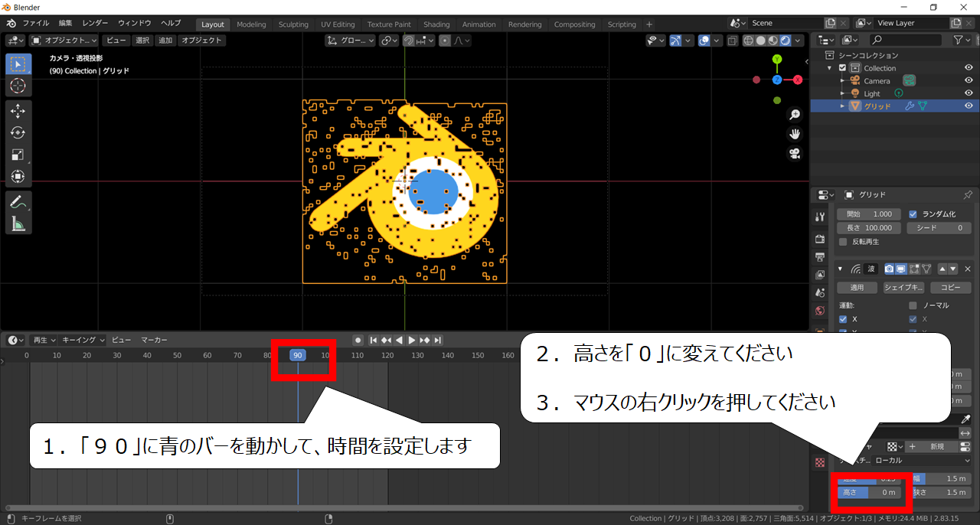Viewport: 980px width, 525px height.
Task: Click the light data icon beside Light
Action: pos(899,93)
